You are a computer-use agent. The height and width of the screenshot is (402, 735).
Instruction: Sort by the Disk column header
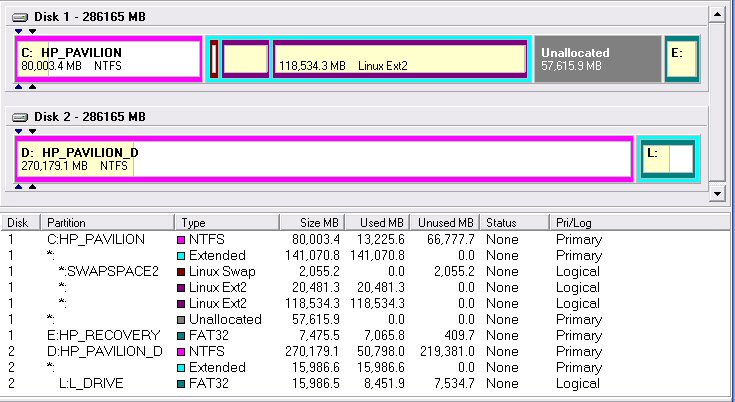pos(21,223)
